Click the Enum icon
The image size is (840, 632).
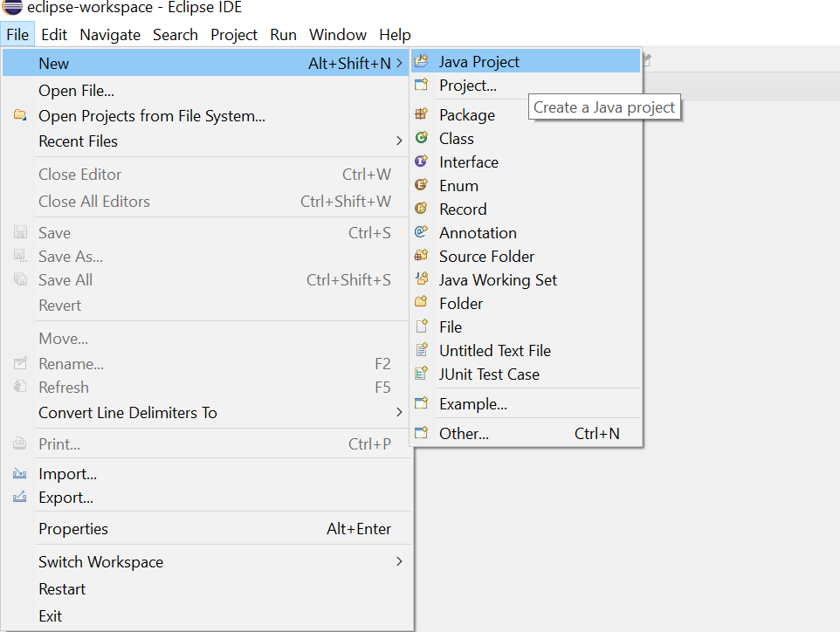pyautogui.click(x=422, y=185)
